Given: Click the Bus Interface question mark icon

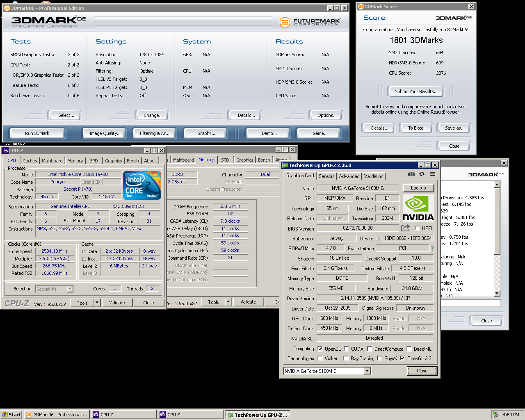Looking at the screenshot, I should (432, 248).
